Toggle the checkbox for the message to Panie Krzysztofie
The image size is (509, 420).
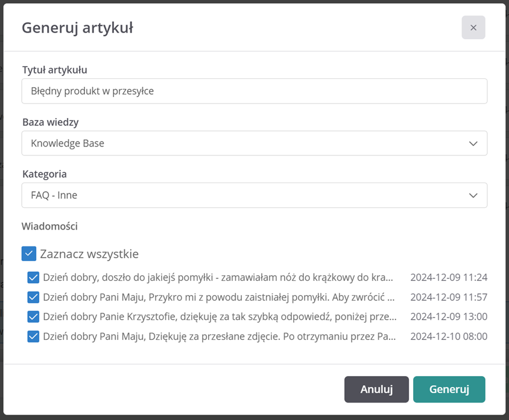click(33, 316)
